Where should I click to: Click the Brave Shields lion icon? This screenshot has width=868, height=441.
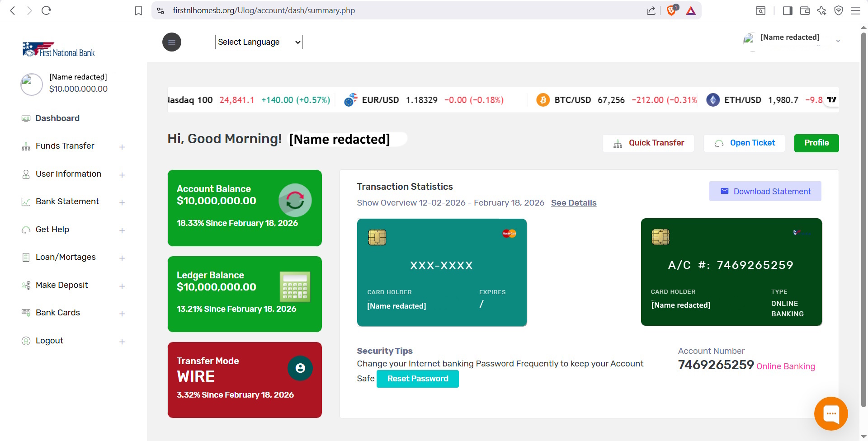pos(672,10)
